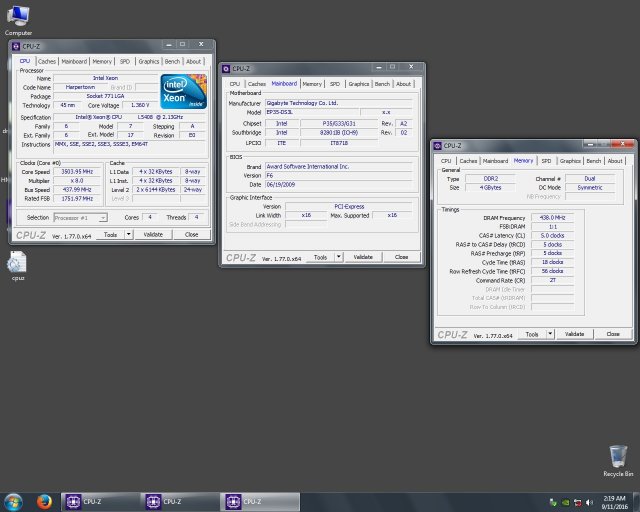Click the Core Speed value field
The width and height of the screenshot is (640, 512).
coord(79,173)
